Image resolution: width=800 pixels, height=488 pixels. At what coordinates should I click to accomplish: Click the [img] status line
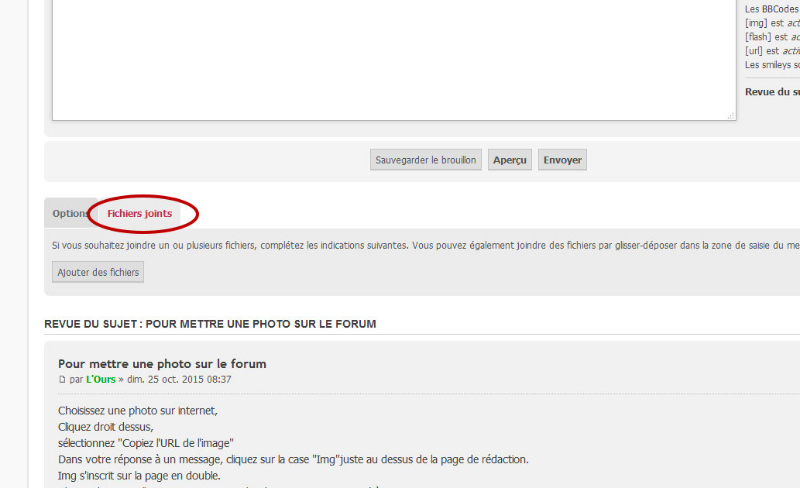point(772,23)
